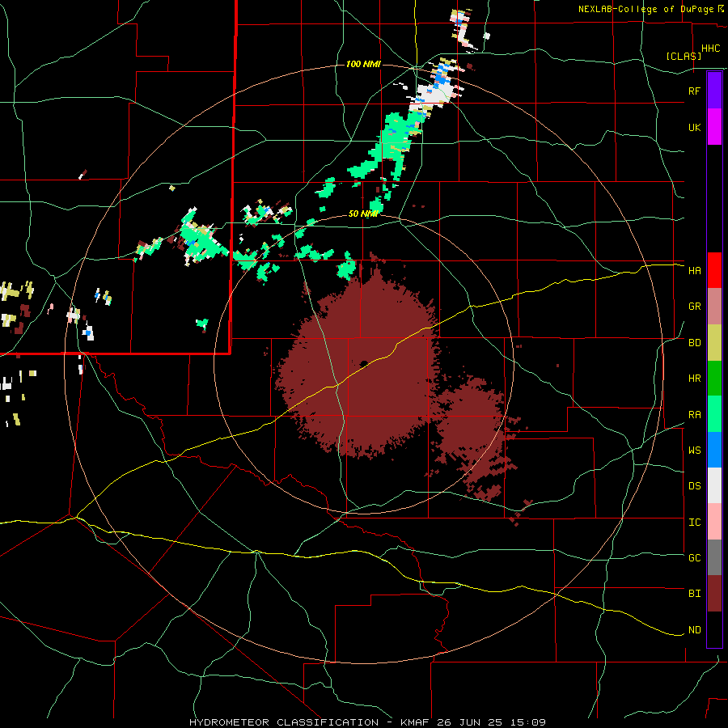Click the "GR" legend label
This screenshot has height=728, width=728.
(694, 307)
